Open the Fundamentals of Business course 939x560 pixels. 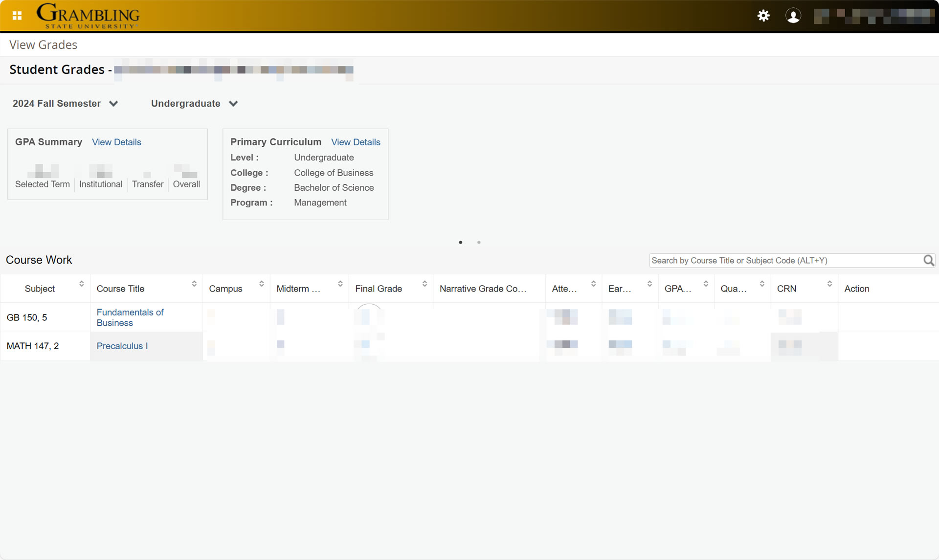pos(130,317)
